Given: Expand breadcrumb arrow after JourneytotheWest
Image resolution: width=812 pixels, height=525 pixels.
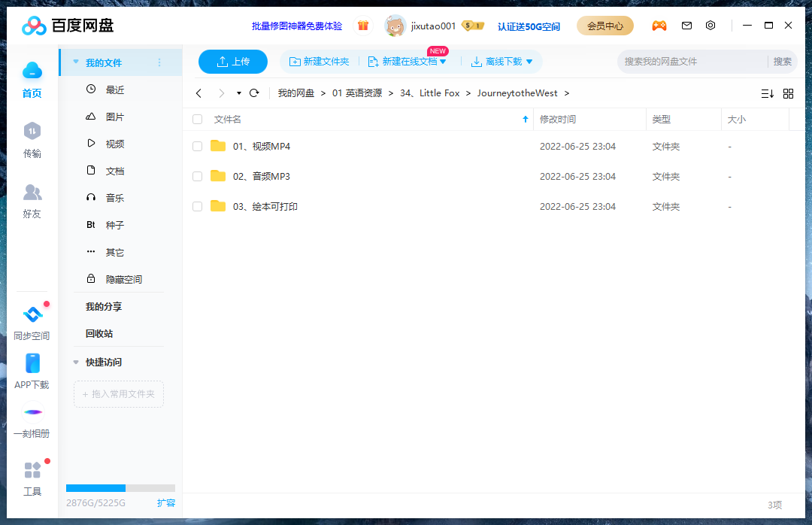Looking at the screenshot, I should pos(567,93).
